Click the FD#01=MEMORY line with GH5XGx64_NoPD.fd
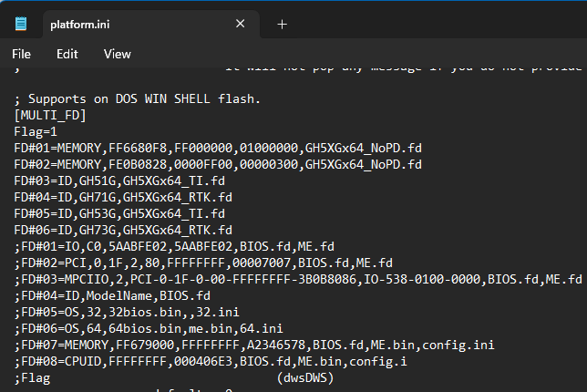Image resolution: width=587 pixels, height=392 pixels. [217, 148]
